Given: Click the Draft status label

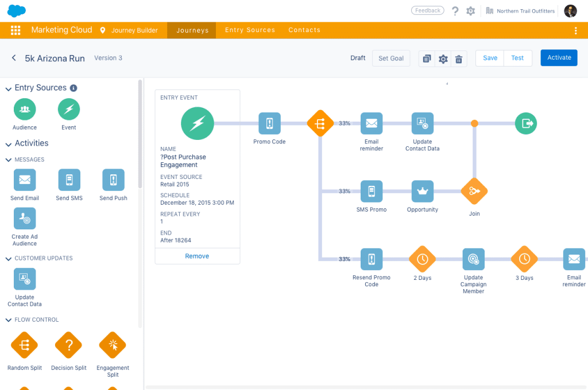Looking at the screenshot, I should tap(358, 58).
